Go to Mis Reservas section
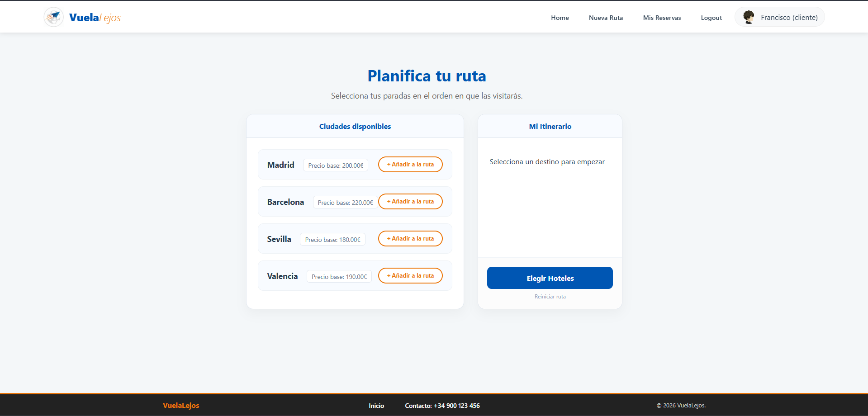Viewport: 868px width, 416px height. coord(662,18)
